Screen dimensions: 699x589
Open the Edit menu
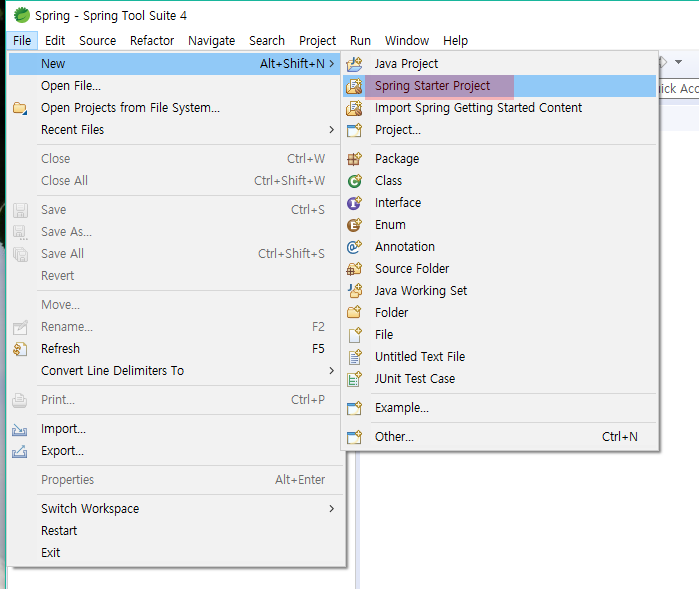click(x=55, y=41)
